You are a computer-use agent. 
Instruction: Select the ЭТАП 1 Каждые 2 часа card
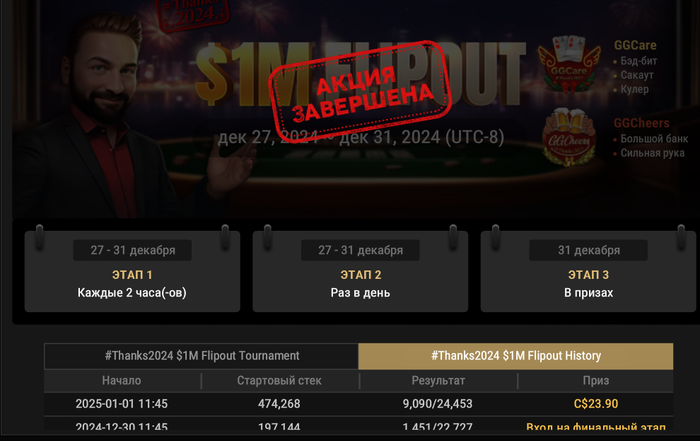click(x=132, y=271)
